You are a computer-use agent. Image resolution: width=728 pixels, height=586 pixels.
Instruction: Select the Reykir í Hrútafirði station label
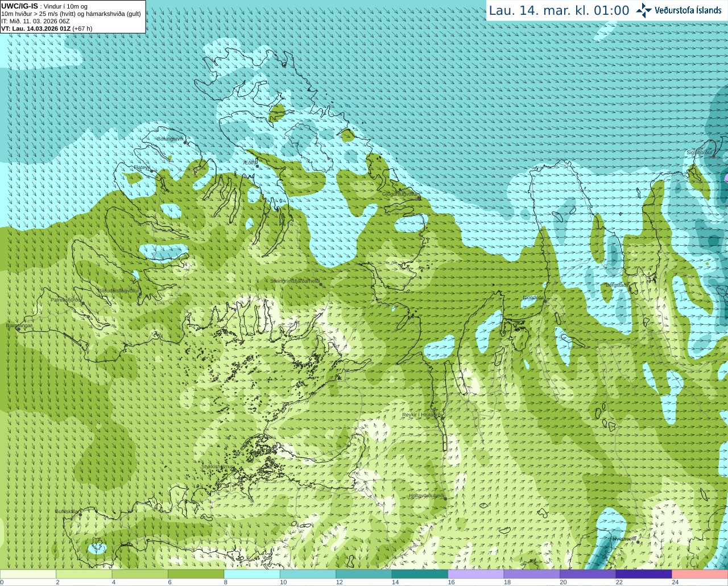click(x=423, y=415)
